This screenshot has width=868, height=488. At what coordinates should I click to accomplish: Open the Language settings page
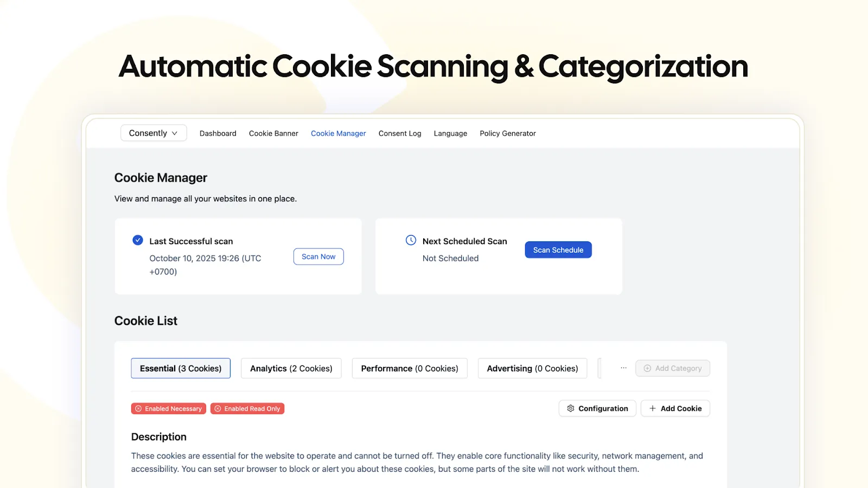point(450,133)
